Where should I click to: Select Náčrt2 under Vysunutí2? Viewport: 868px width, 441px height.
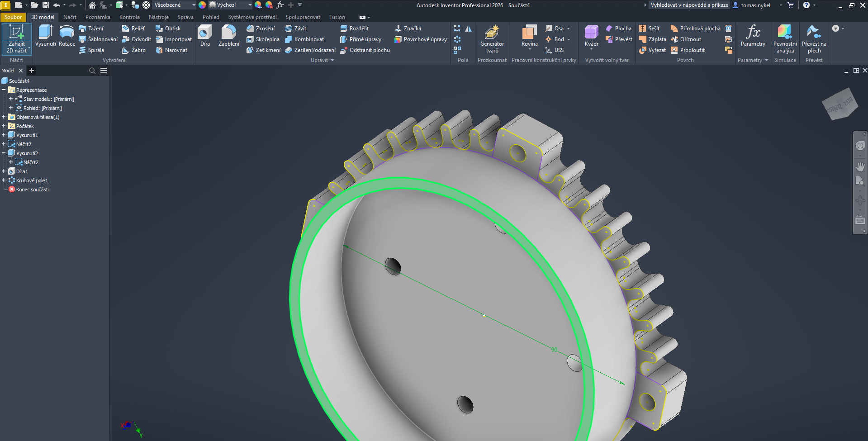coord(31,162)
